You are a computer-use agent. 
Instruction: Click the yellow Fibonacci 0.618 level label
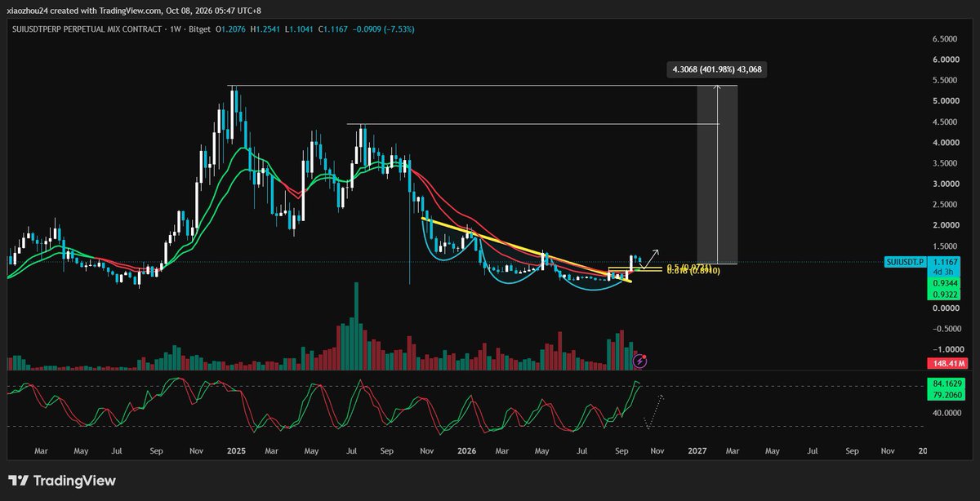(x=693, y=271)
